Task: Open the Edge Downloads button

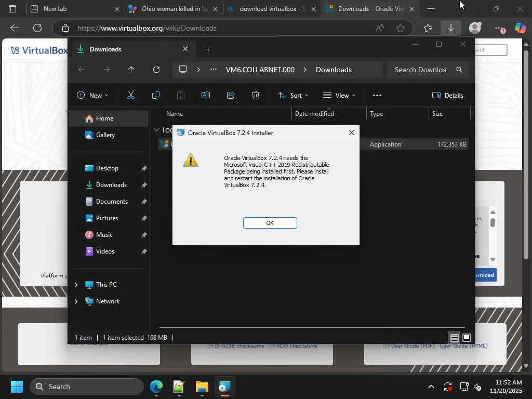Action: click(450, 28)
